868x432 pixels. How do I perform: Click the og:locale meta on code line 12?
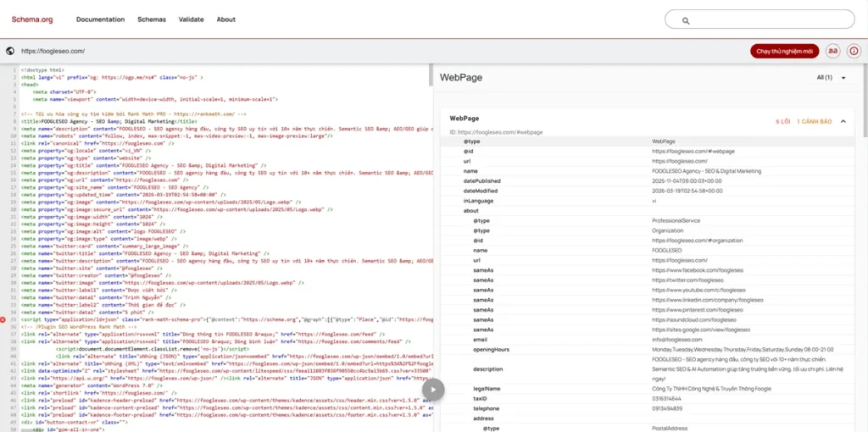(87, 150)
